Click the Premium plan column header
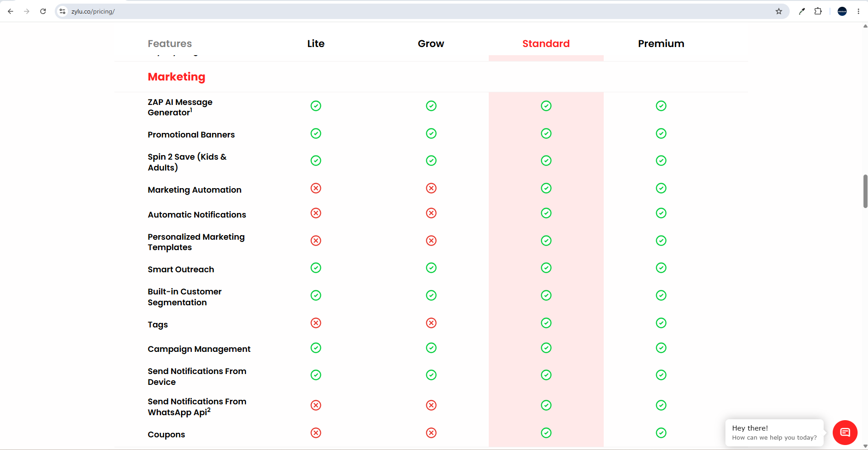This screenshot has height=450, width=868. tap(661, 43)
